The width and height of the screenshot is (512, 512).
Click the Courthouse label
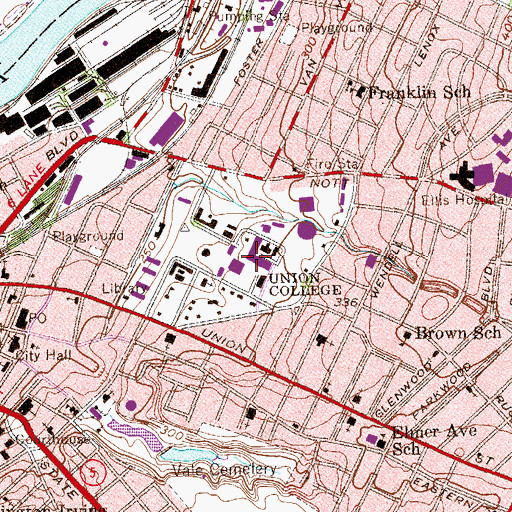point(52,439)
